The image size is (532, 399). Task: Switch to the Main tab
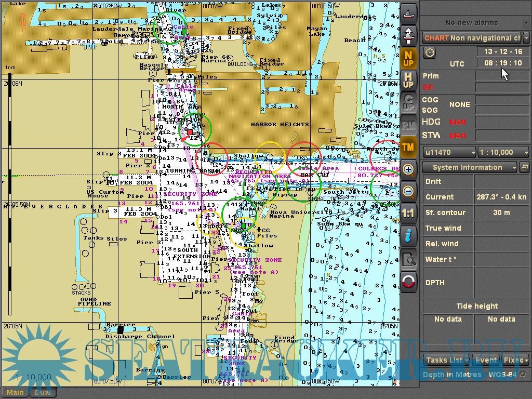(15, 392)
